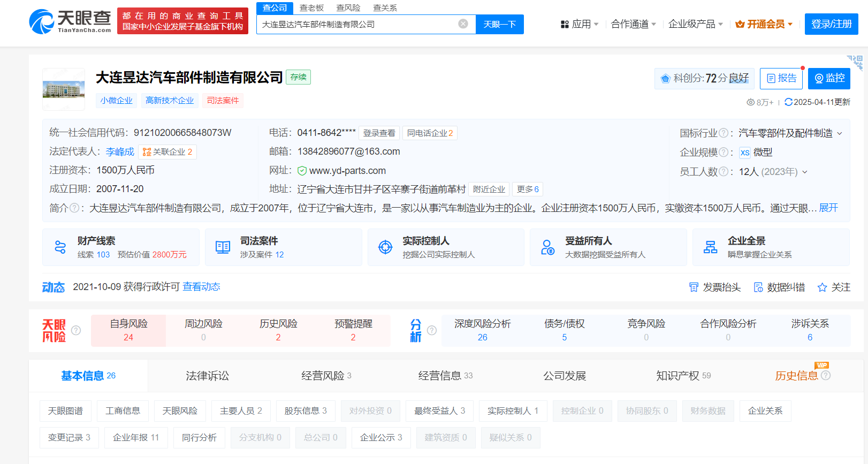Select the 查老板 search tab
868x464 pixels.
(x=311, y=7)
